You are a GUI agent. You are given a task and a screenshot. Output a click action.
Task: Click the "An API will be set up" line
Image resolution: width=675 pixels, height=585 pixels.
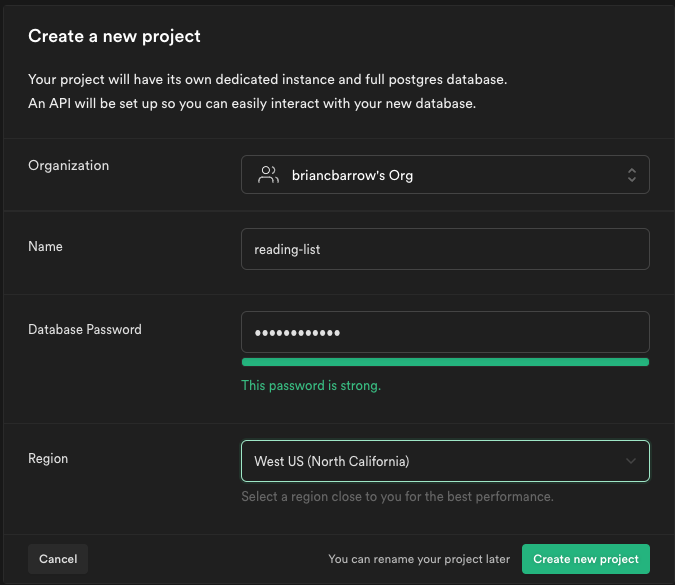click(252, 103)
